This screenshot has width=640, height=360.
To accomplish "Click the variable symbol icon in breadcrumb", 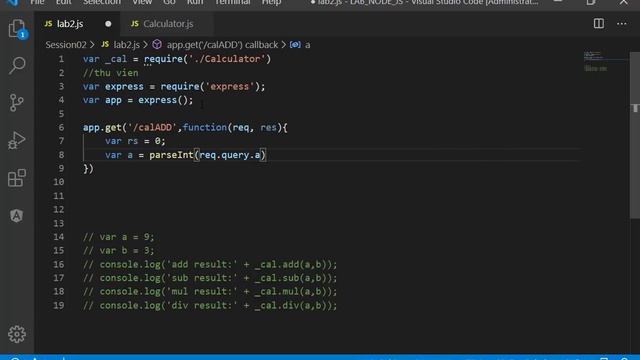I will 295,44.
